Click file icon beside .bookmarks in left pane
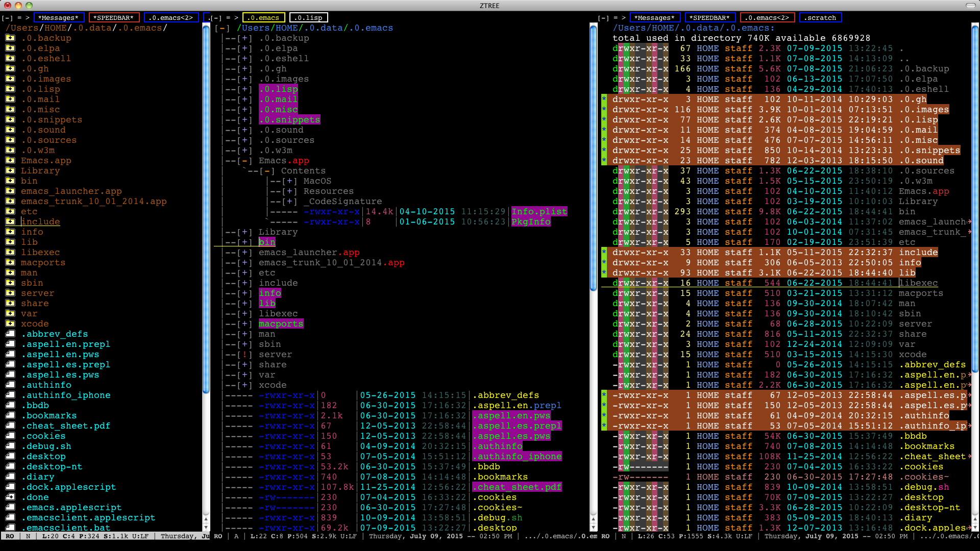Screen dimensions: 980x551 10,415
